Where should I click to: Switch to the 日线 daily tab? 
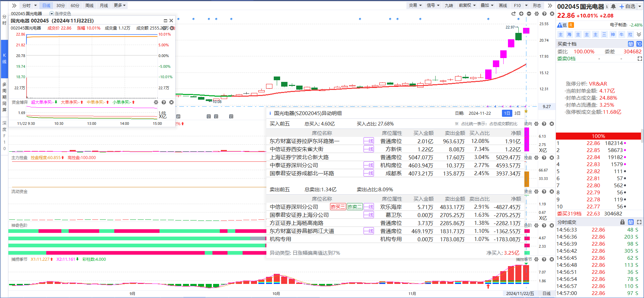[x=46, y=5]
